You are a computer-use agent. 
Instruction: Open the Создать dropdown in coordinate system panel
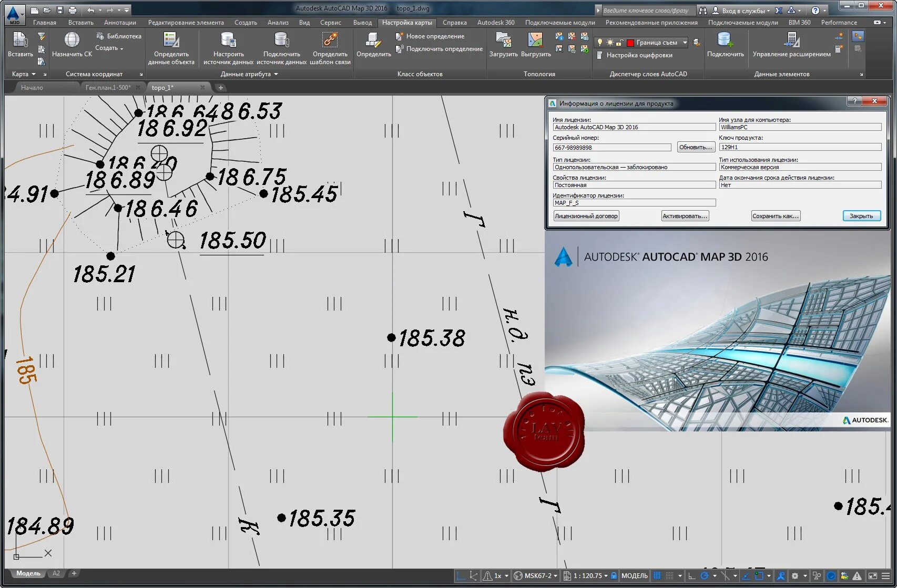(109, 48)
